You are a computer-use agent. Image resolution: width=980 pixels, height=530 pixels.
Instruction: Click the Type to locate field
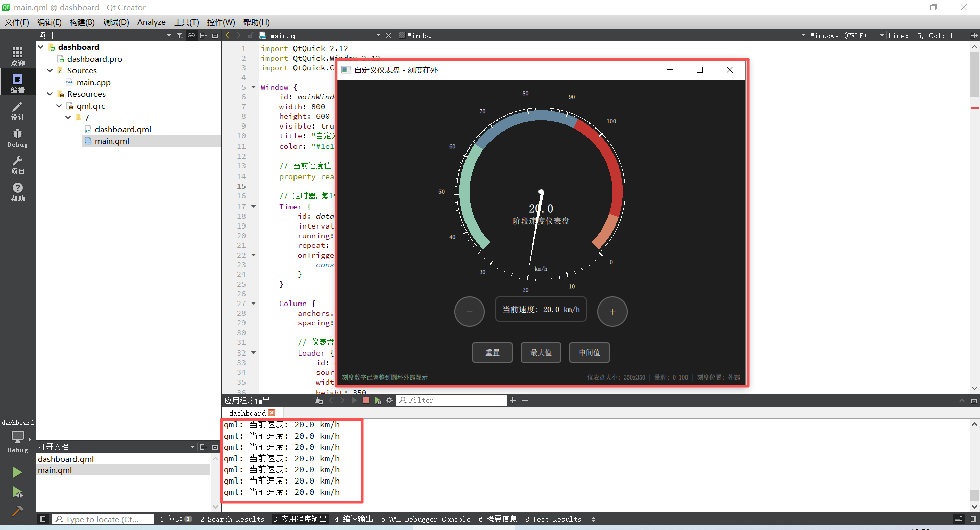tap(104, 519)
